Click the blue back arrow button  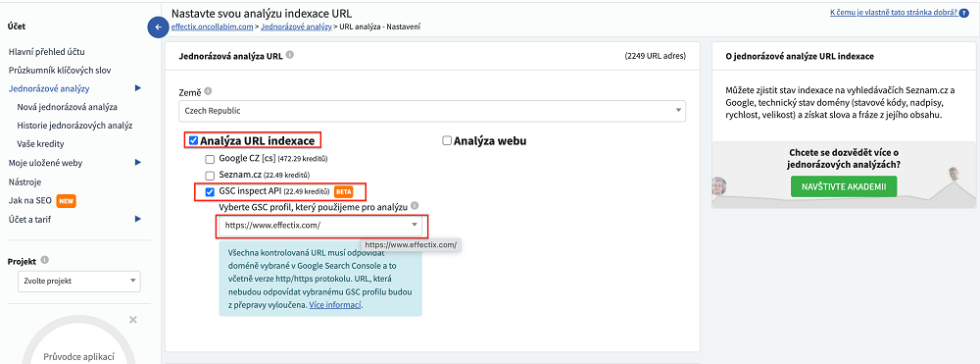click(158, 26)
